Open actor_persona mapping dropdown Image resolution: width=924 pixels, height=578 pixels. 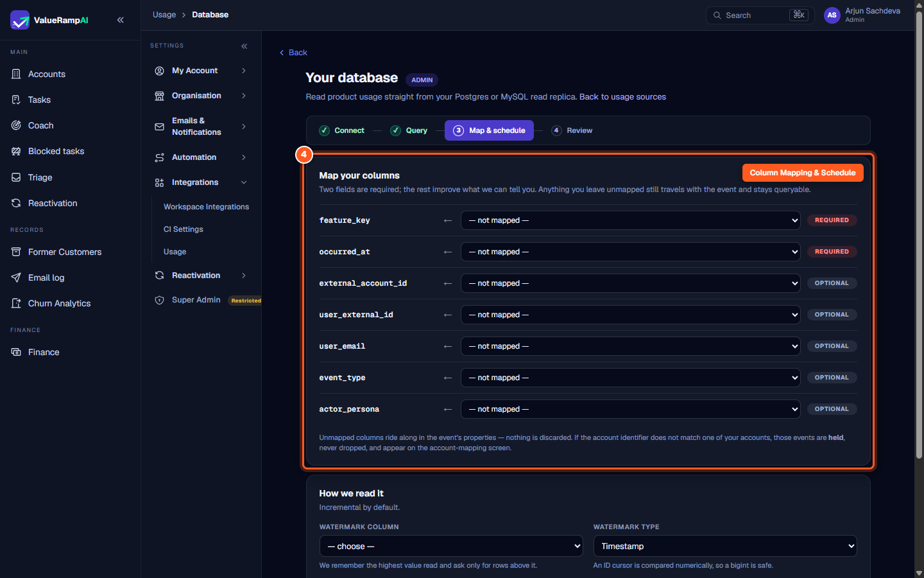click(x=630, y=409)
